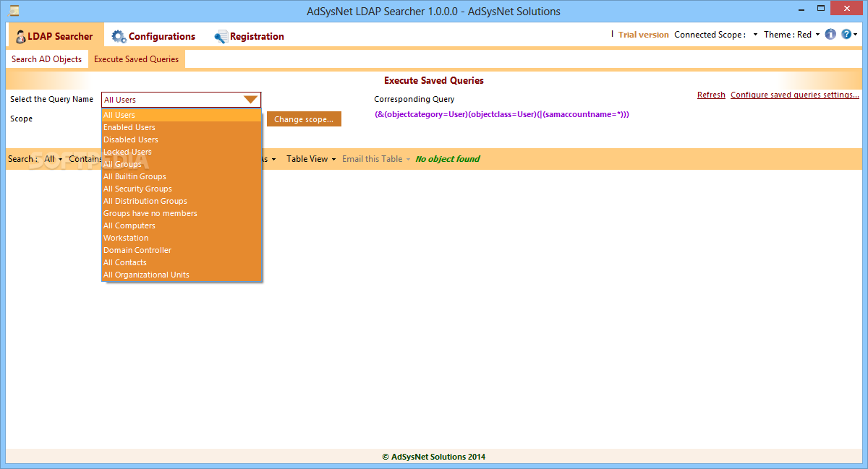Click the Execute Saved Queries heading
Screen dimensions: 868x469
(434, 80)
